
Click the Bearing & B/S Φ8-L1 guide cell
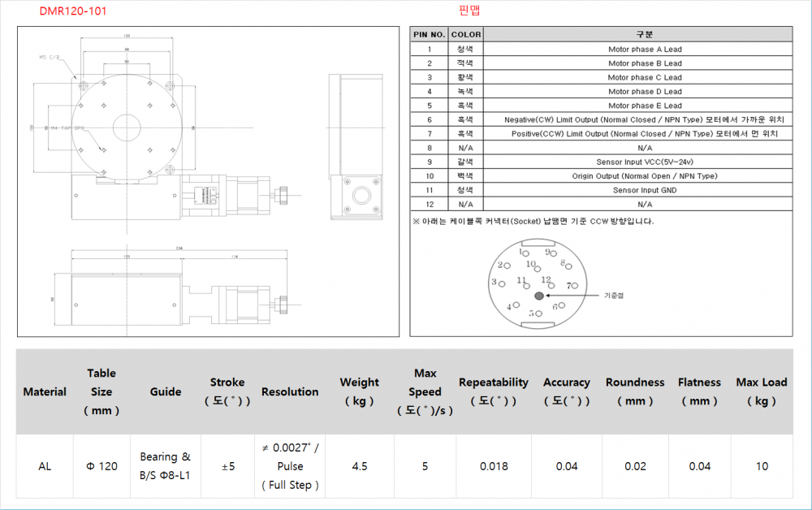[165, 466]
